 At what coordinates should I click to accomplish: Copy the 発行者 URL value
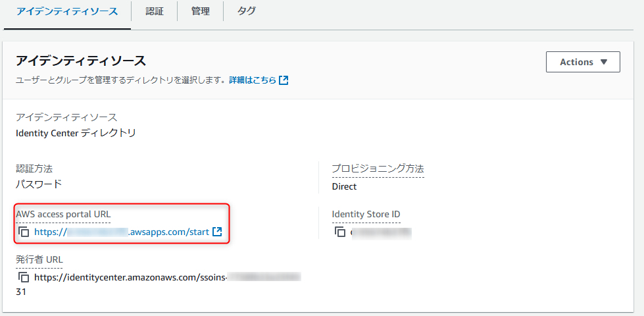pos(24,277)
